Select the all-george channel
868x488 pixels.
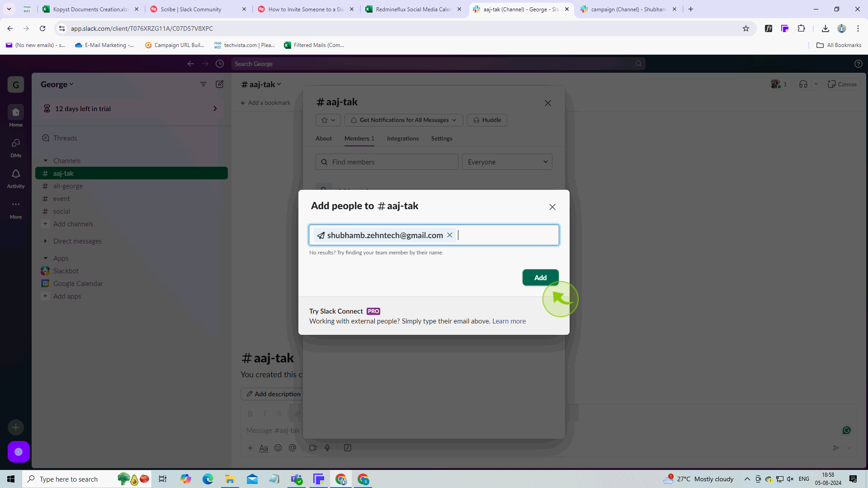point(68,186)
